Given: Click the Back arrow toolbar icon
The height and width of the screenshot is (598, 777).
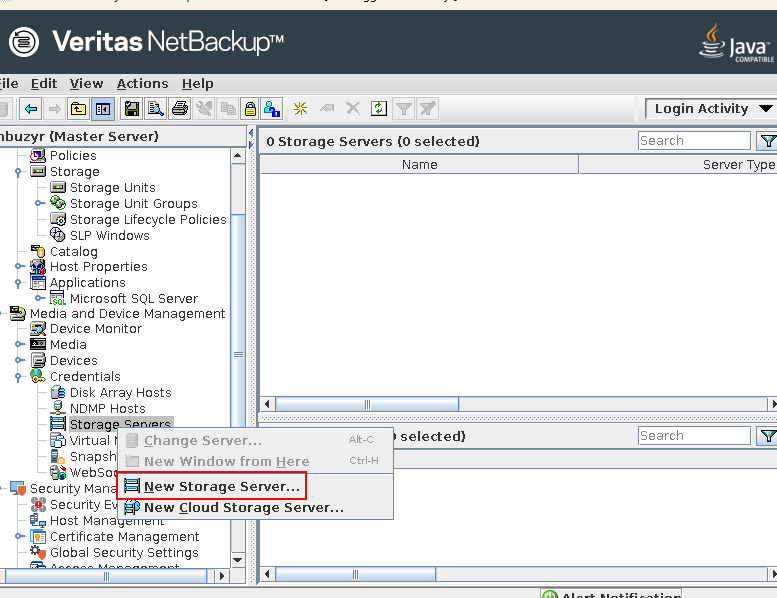Looking at the screenshot, I should pos(31,109).
